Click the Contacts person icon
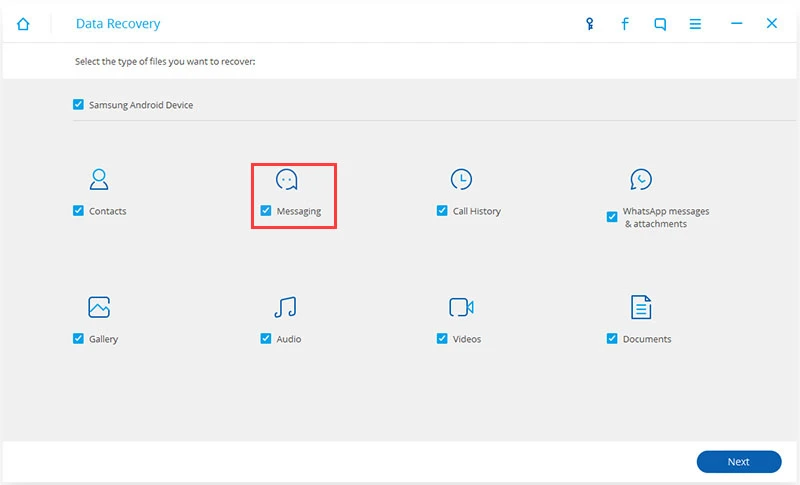The height and width of the screenshot is (485, 800). (99, 180)
